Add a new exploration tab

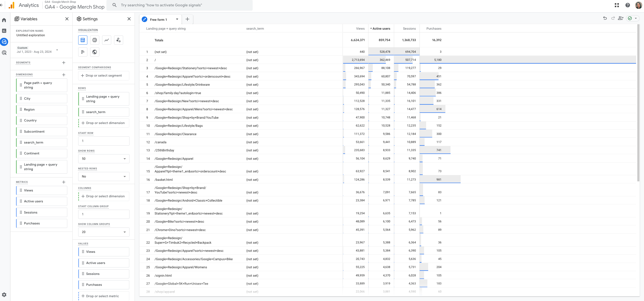[187, 19]
